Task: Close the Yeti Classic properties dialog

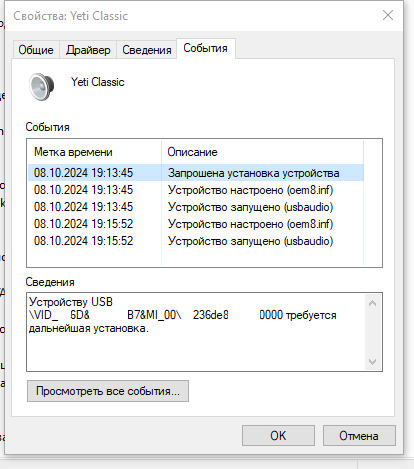Action: (x=388, y=15)
